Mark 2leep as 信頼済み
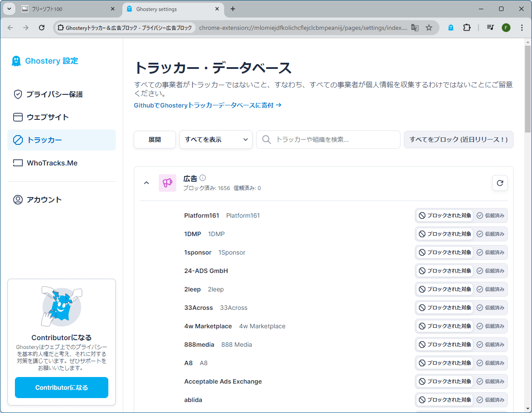Screen dimensions: 532x413 click(x=491, y=289)
